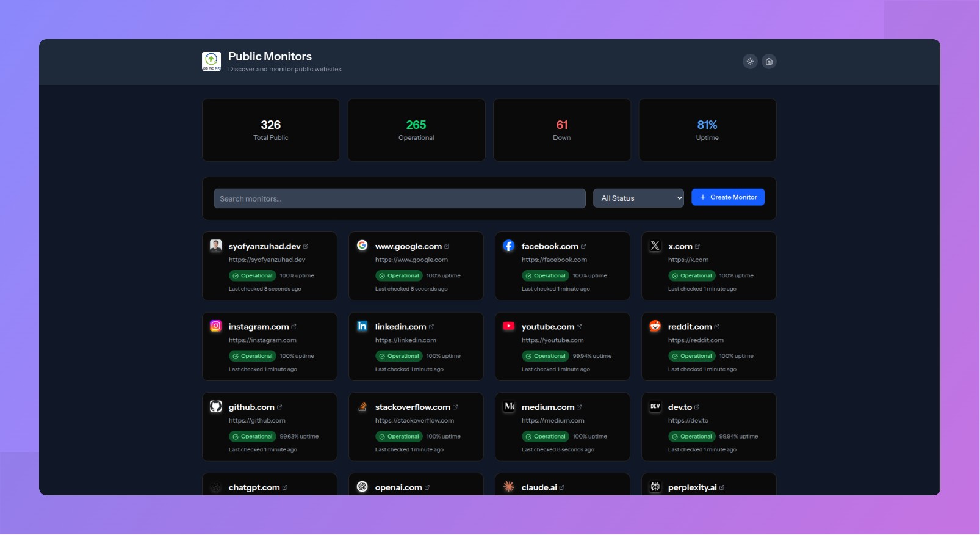This screenshot has width=980, height=535.
Task: Open external link icon next to youtube.com
Action: 579,327
